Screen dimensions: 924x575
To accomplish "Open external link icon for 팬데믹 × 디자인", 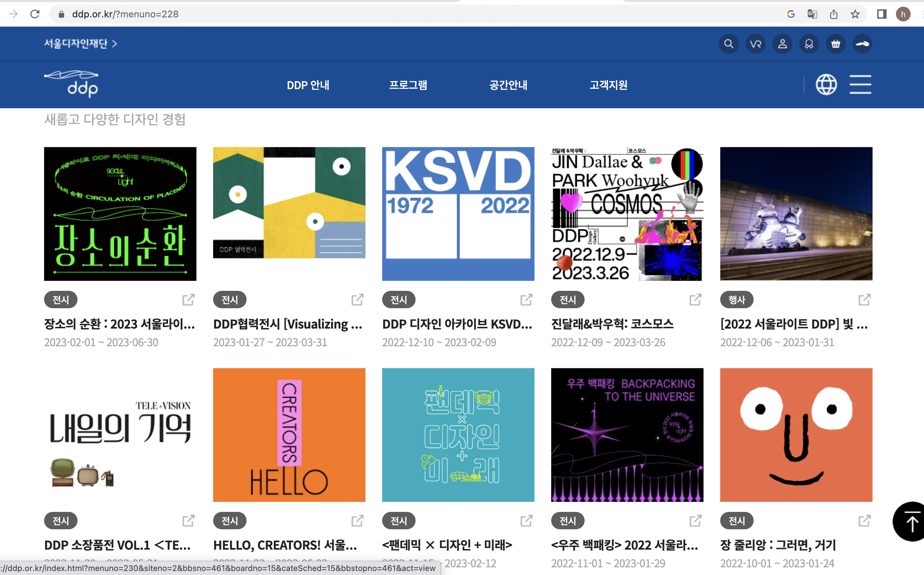I will pos(526,521).
